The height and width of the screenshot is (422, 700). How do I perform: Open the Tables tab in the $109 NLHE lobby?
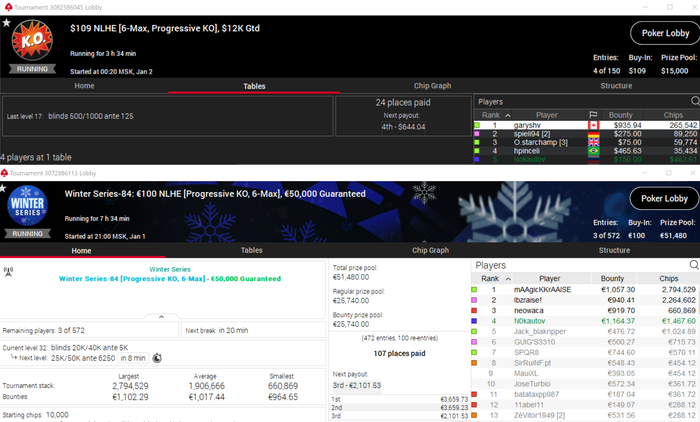[254, 86]
